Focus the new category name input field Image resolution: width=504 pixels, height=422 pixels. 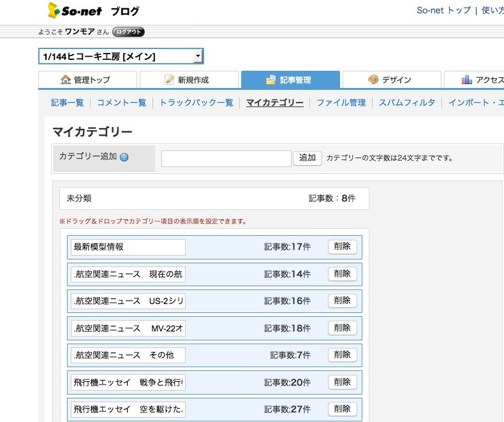[226, 159]
